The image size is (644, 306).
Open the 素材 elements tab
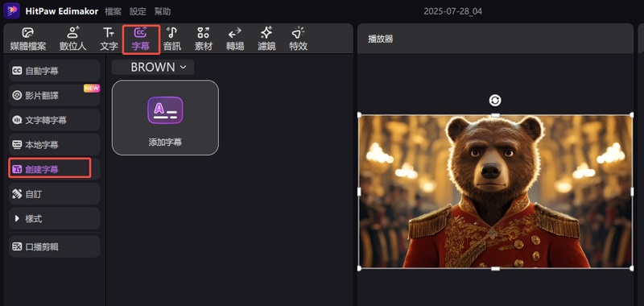[204, 39]
